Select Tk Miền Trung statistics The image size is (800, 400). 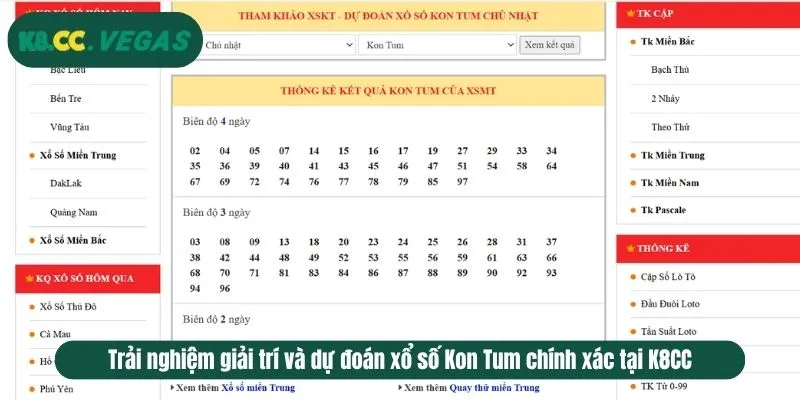(672, 155)
